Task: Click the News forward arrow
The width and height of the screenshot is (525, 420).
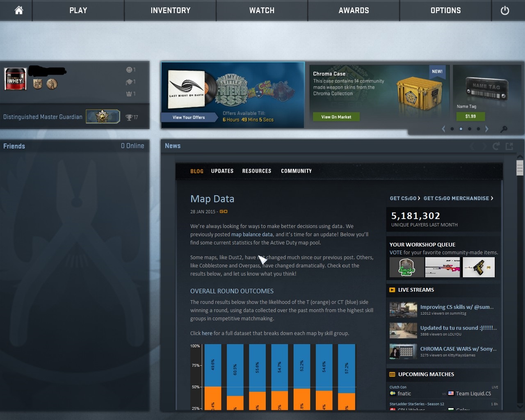Action: tap(484, 146)
